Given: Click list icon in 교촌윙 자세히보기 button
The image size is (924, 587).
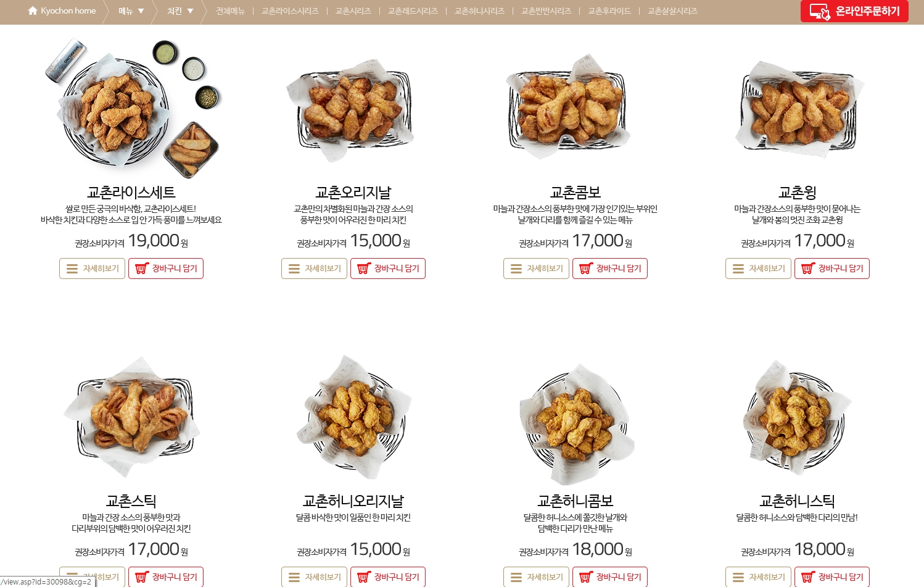Looking at the screenshot, I should point(738,269).
